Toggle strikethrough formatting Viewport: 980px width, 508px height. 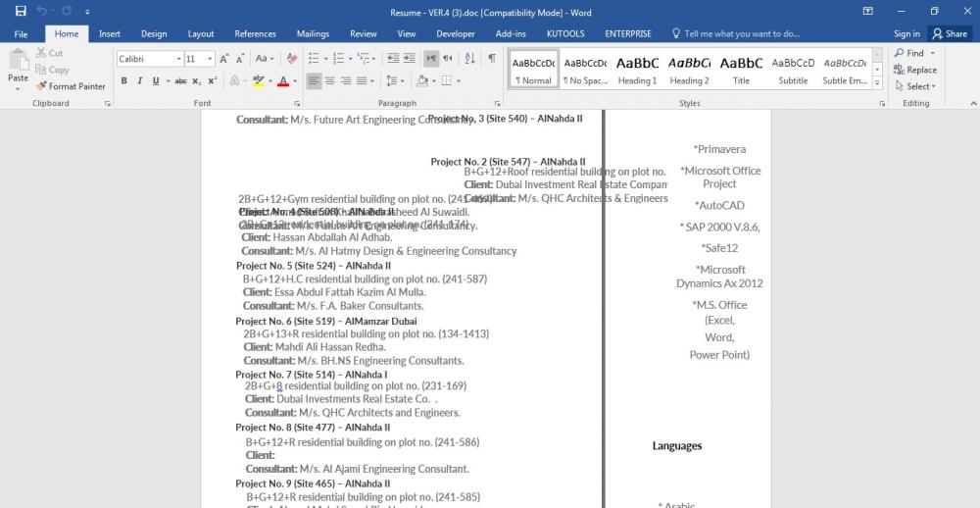tap(180, 80)
